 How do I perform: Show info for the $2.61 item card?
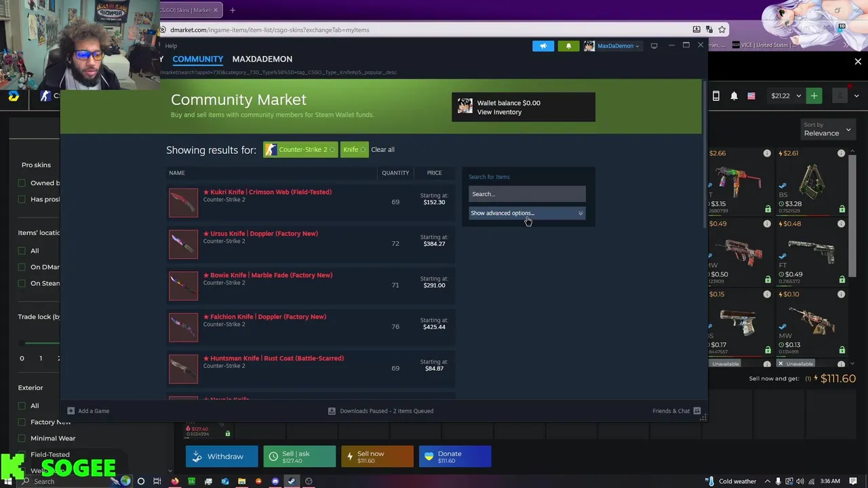coord(841,154)
